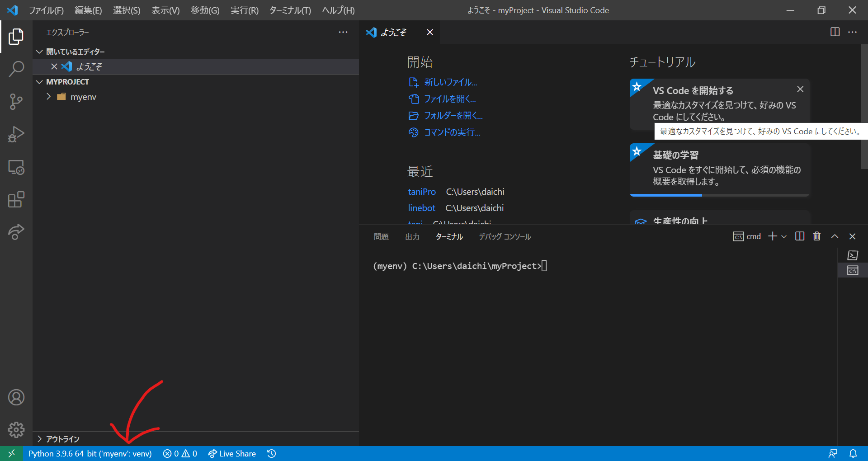The image size is (868, 461).
Task: Open the errors and warnings count in status bar
Action: click(x=180, y=453)
